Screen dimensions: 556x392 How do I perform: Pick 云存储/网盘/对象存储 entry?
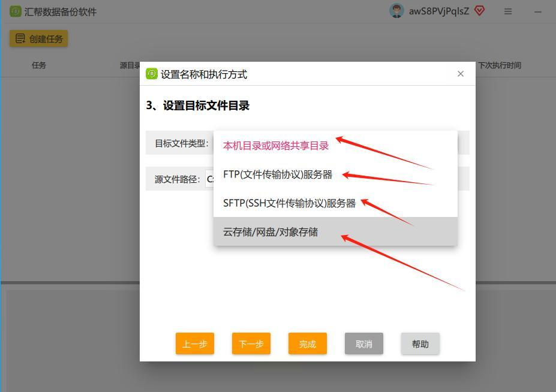tap(335, 231)
